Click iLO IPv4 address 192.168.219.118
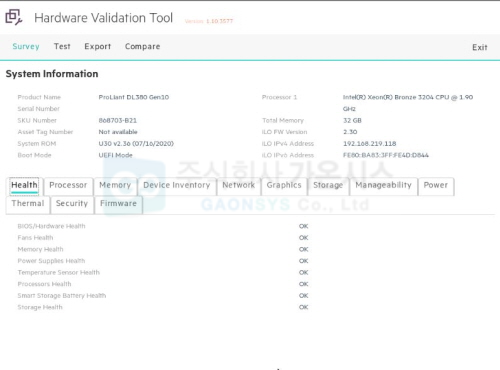Image resolution: width=500 pixels, height=370 pixels. (x=370, y=144)
